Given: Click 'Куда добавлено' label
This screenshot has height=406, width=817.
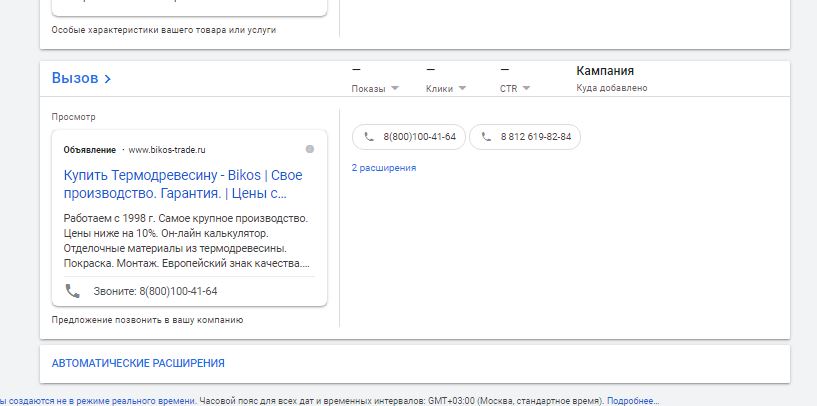Looking at the screenshot, I should 612,88.
